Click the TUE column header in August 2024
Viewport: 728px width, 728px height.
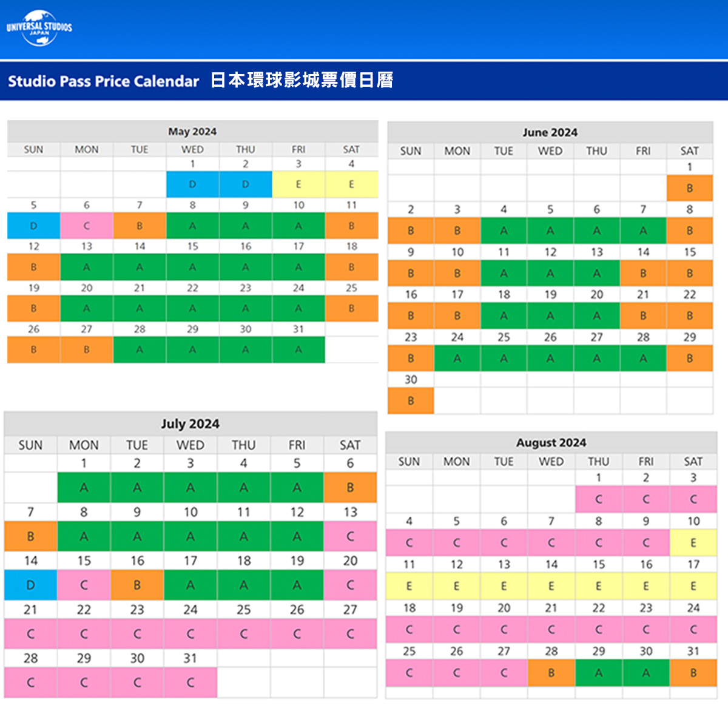[504, 462]
